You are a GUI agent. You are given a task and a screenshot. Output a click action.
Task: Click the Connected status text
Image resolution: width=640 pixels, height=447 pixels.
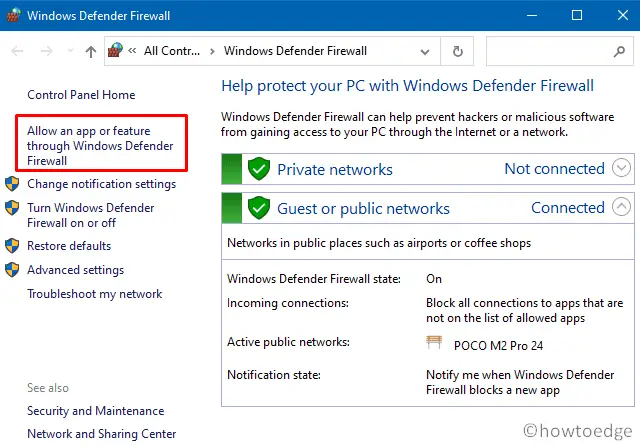click(x=568, y=208)
